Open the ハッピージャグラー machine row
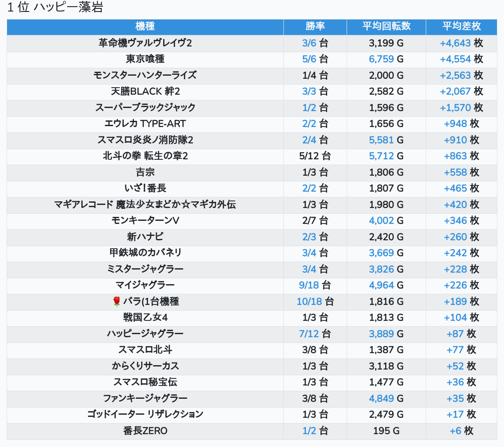 (x=145, y=334)
